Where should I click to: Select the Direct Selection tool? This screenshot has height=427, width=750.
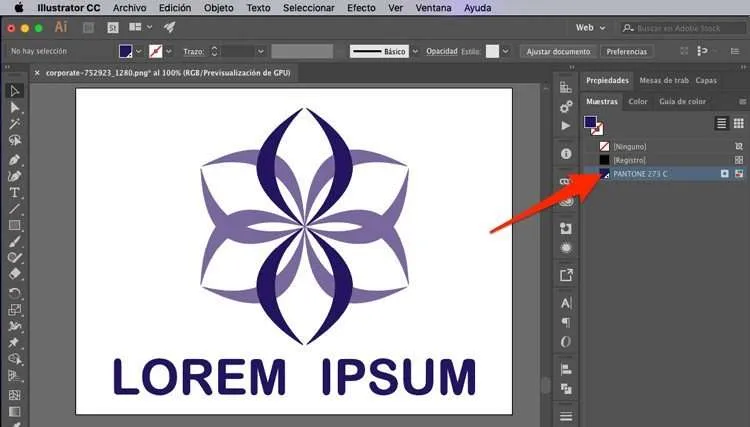[x=15, y=107]
